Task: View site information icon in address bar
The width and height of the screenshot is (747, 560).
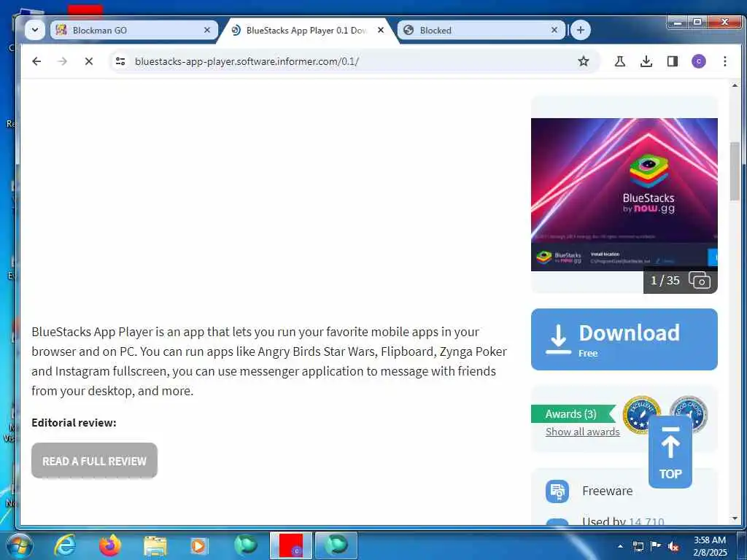Action: (x=120, y=61)
